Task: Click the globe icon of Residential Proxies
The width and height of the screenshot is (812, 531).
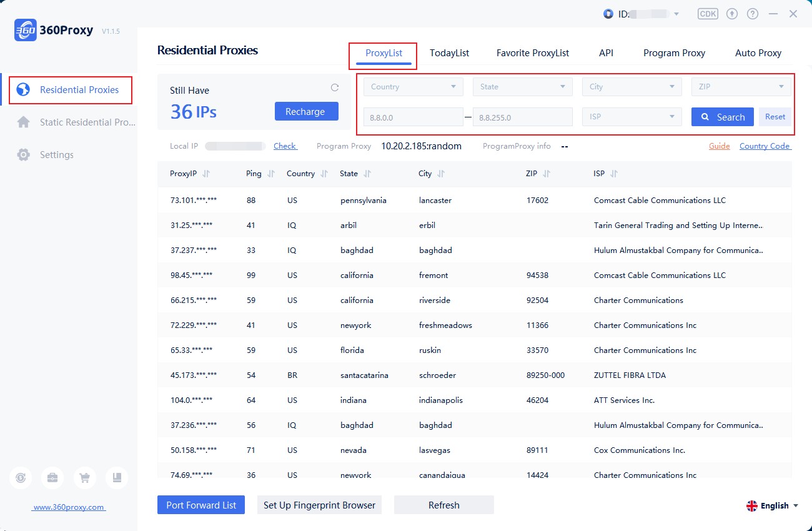Action: [x=23, y=90]
